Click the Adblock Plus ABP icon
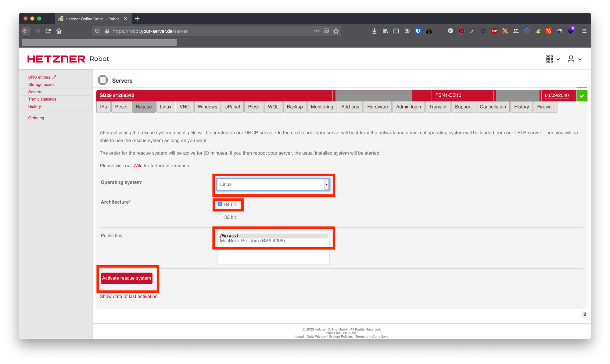 tap(494, 31)
